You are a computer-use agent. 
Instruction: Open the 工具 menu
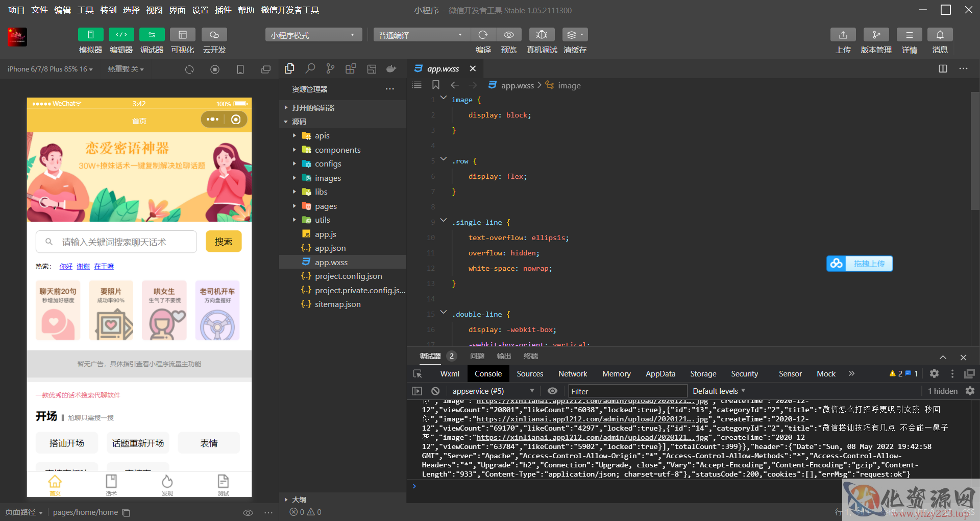(x=85, y=10)
